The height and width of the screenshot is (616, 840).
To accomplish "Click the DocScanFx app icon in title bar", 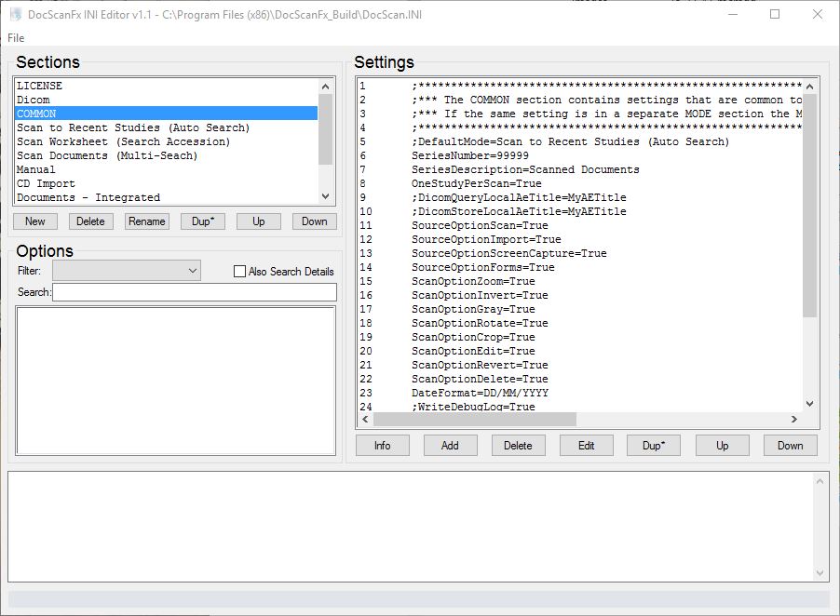I will click(x=16, y=15).
